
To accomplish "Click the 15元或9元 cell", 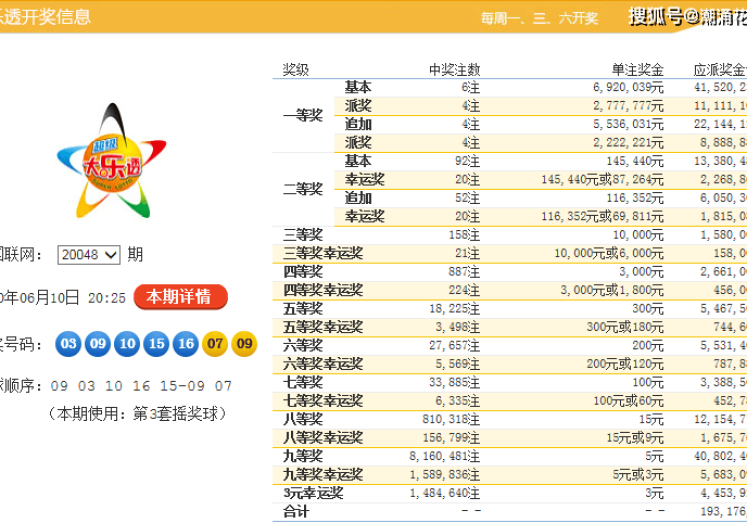I will pos(635,438).
